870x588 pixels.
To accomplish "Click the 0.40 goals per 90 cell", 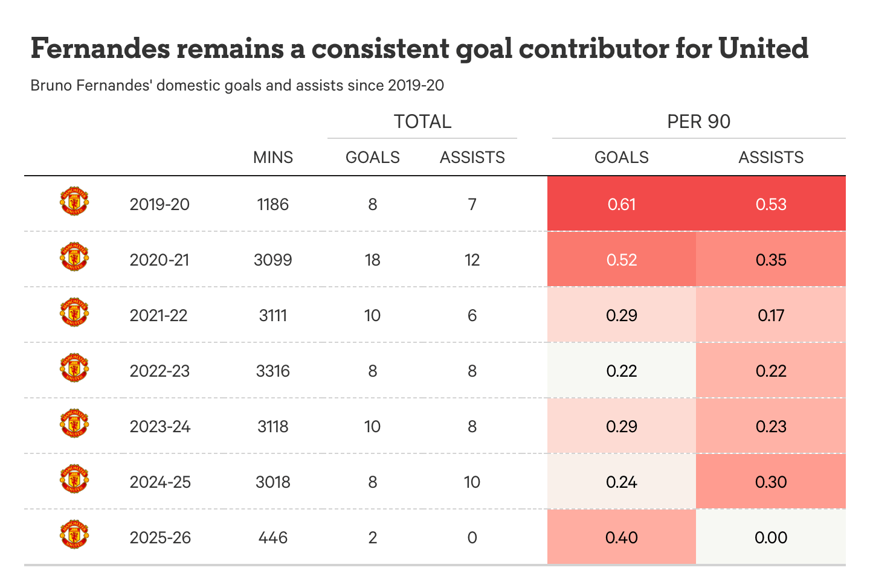I will point(622,537).
